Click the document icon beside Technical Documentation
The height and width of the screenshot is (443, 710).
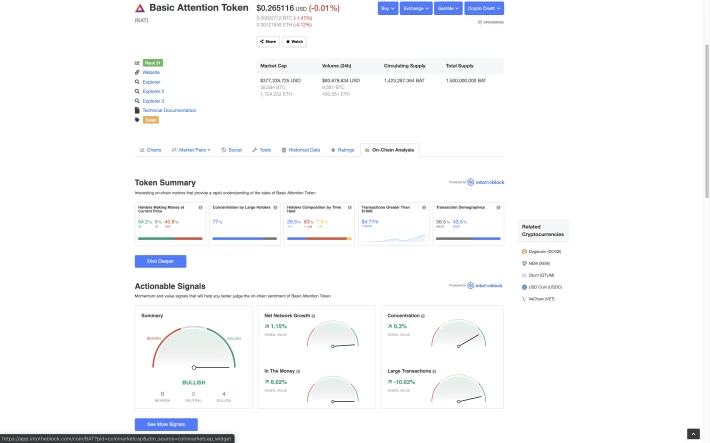pos(137,110)
